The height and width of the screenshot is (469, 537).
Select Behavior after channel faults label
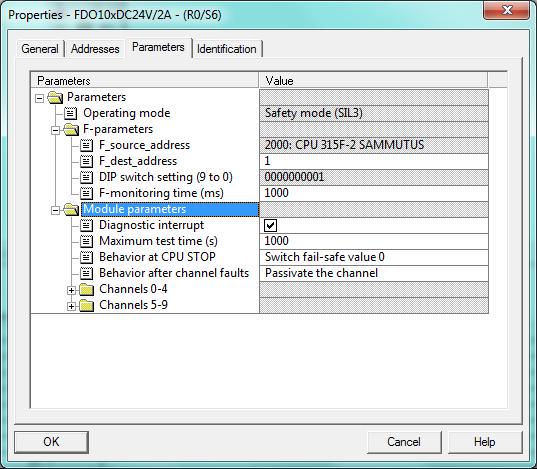[174, 273]
